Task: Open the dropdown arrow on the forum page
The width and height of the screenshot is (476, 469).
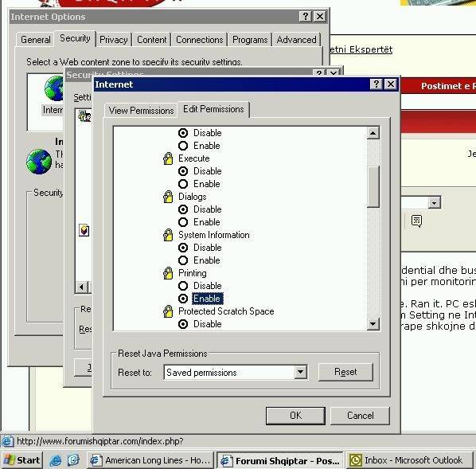Action: coord(434,202)
